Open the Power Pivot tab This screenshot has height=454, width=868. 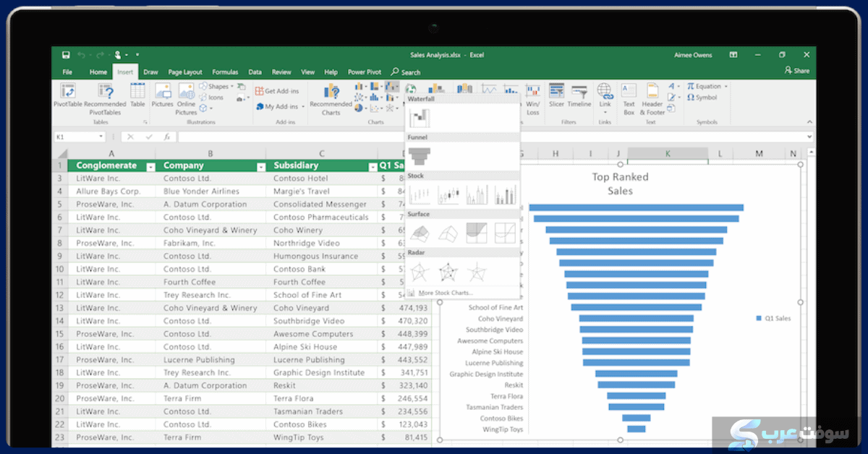tap(365, 72)
